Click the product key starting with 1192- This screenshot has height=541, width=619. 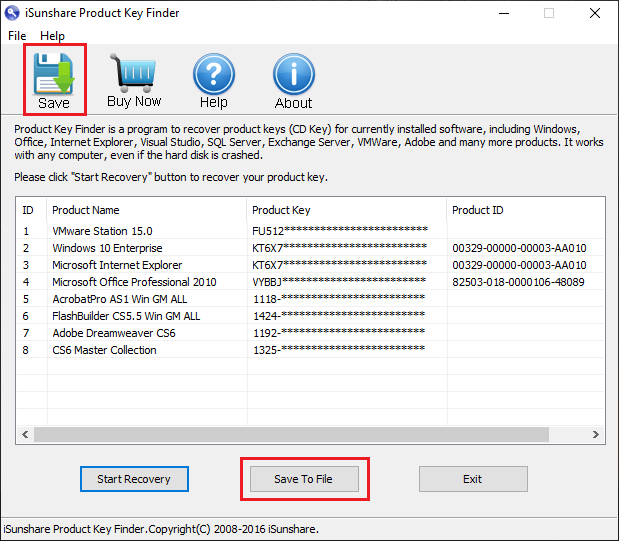pos(339,332)
